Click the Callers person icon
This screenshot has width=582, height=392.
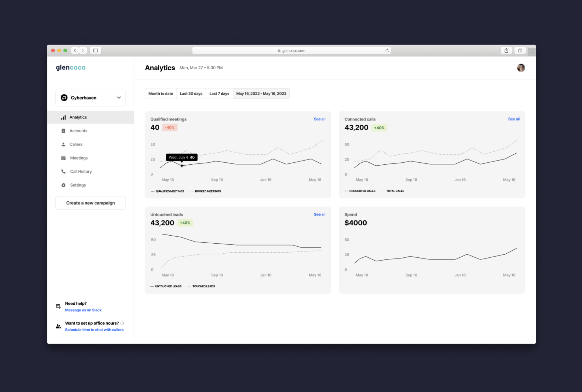63,144
